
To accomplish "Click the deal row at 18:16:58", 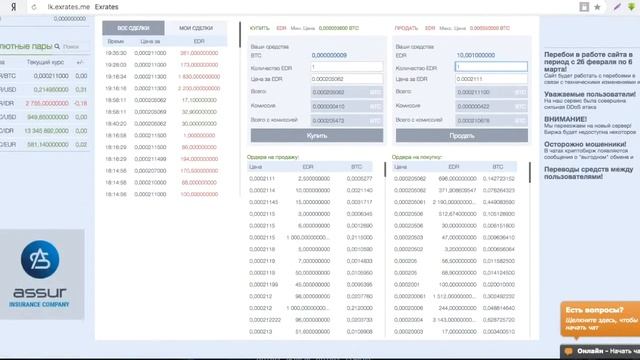I will click(x=164, y=136).
